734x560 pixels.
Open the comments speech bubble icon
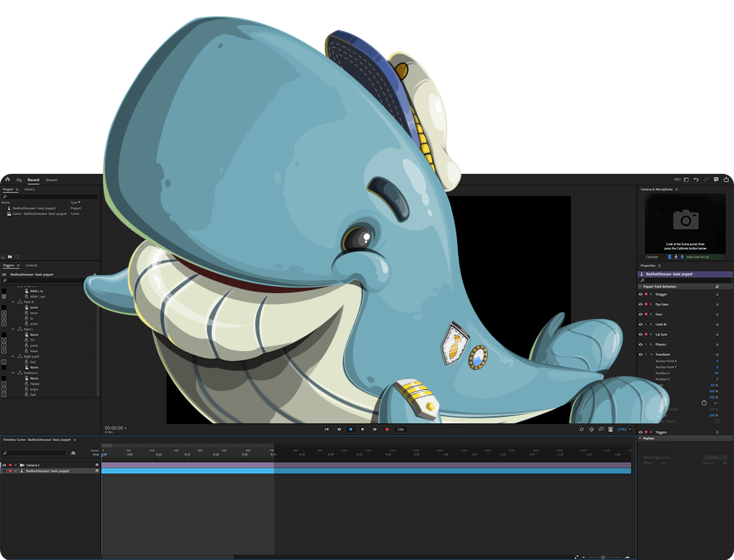pos(716,180)
